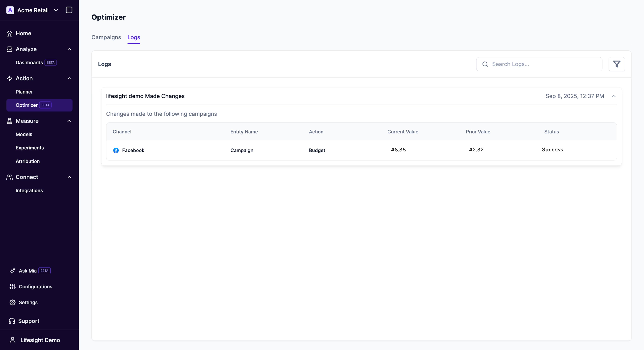Go to the Integrations page
The height and width of the screenshot is (350, 644).
tap(29, 190)
